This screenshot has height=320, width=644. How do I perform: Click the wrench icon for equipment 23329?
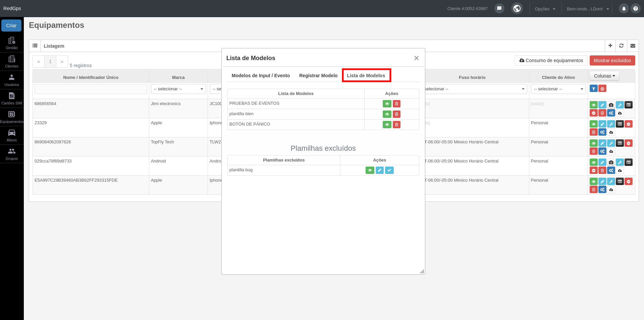click(611, 124)
